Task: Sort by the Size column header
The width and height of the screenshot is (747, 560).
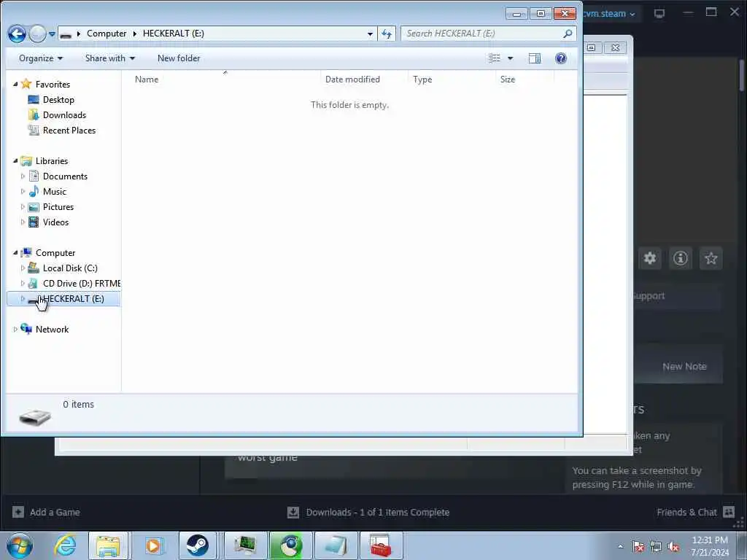Action: [x=508, y=79]
